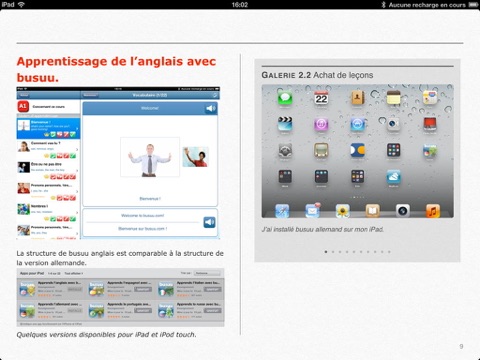Open the App Store busuu versions screenshot
Screen dimensions: 480x360
click(120, 297)
